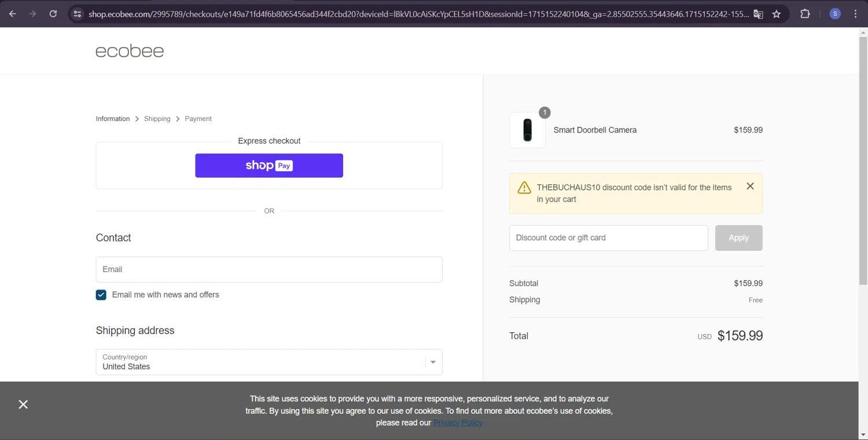
Task: Bookmark this page with the star icon
Action: click(777, 14)
